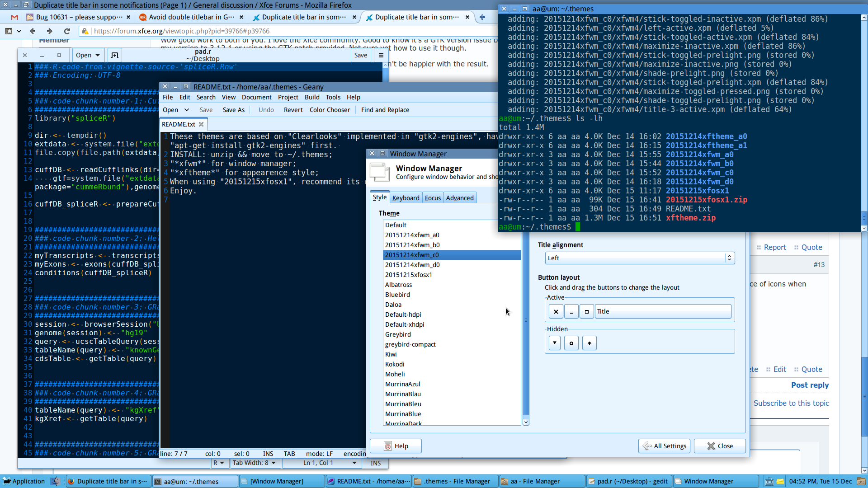Close the 'Avoid double titlebar' tab
The height and width of the screenshot is (488, 868).
(241, 17)
